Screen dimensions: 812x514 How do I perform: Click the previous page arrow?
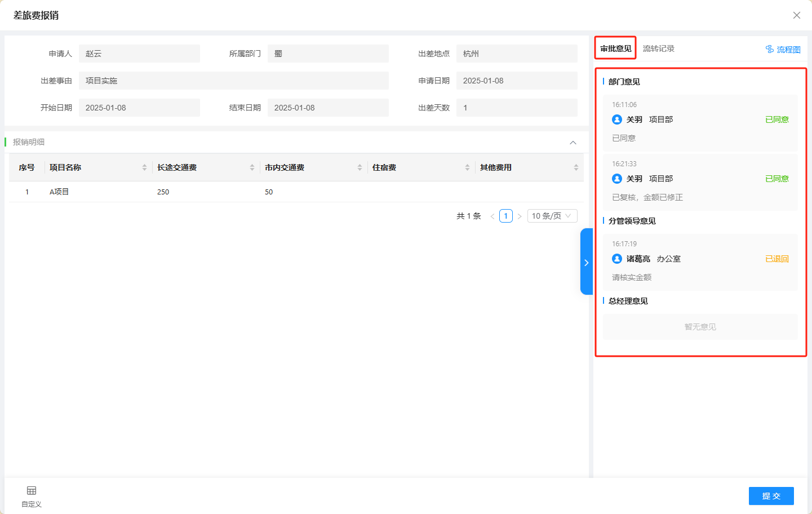(492, 216)
